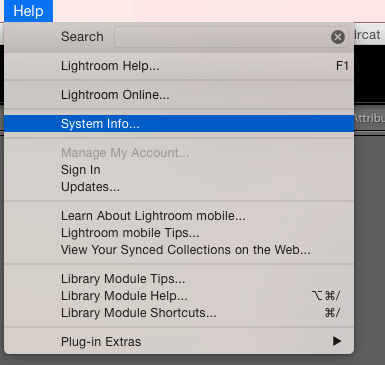This screenshot has width=385, height=365.
Task: Open Library Module Help...
Action: (x=179, y=296)
